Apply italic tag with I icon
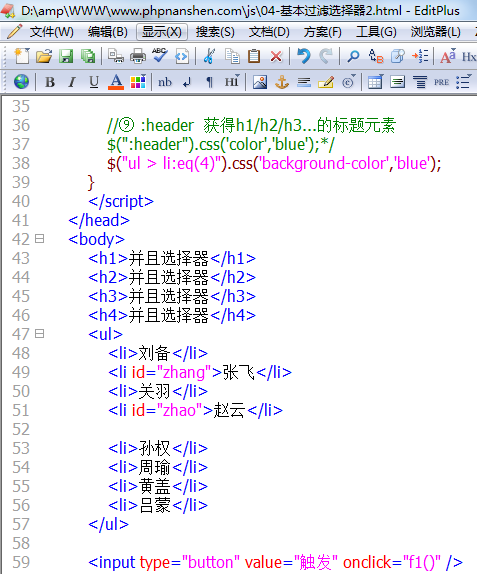This screenshot has height=574, width=477. 72,82
